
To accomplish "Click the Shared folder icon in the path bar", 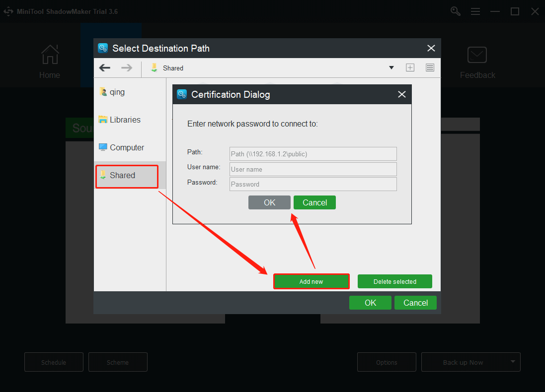I will [x=154, y=67].
